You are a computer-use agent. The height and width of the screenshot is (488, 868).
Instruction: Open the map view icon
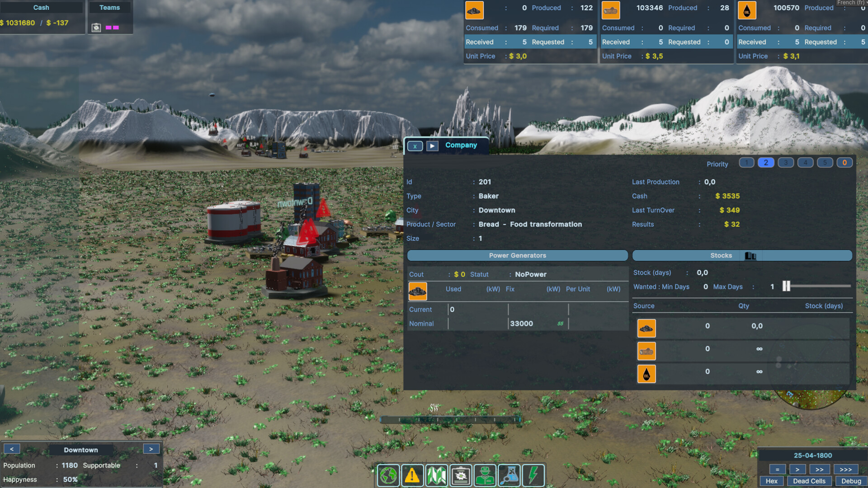(435, 475)
